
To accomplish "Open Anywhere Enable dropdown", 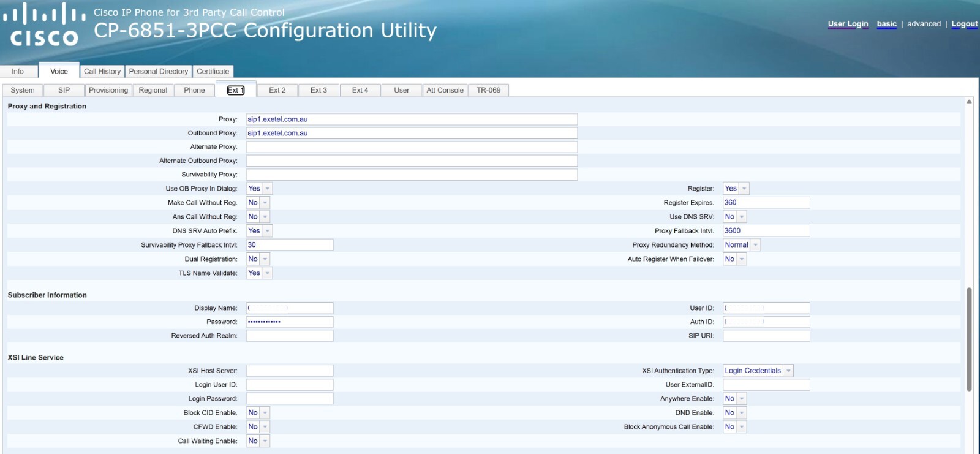I will pyautogui.click(x=734, y=399).
